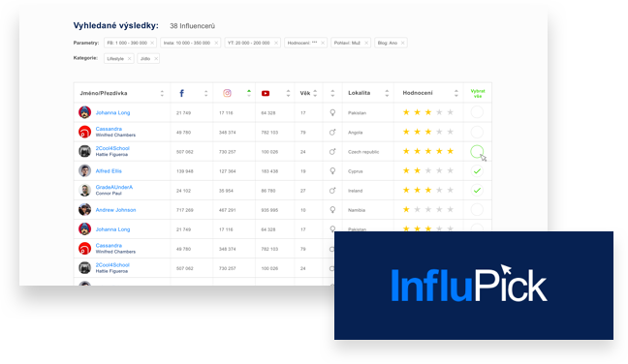This screenshot has height=364, width=628.
Task: Click the 38 Influencerů results count
Action: 192,26
